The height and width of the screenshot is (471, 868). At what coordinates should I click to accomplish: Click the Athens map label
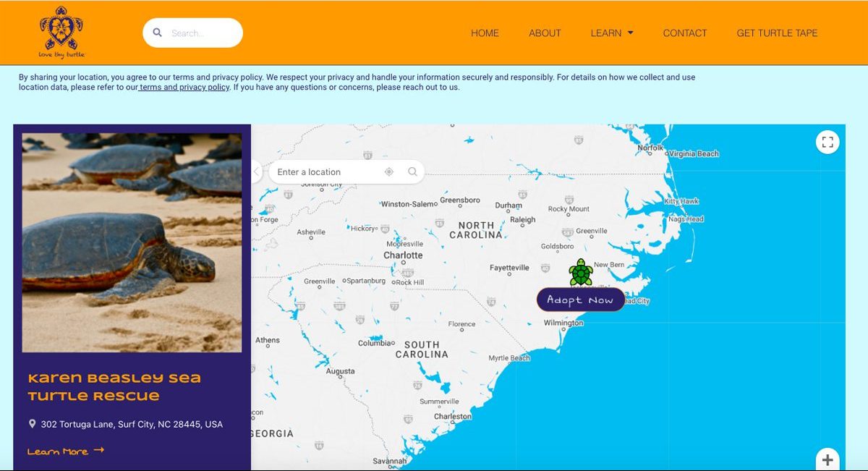268,340
